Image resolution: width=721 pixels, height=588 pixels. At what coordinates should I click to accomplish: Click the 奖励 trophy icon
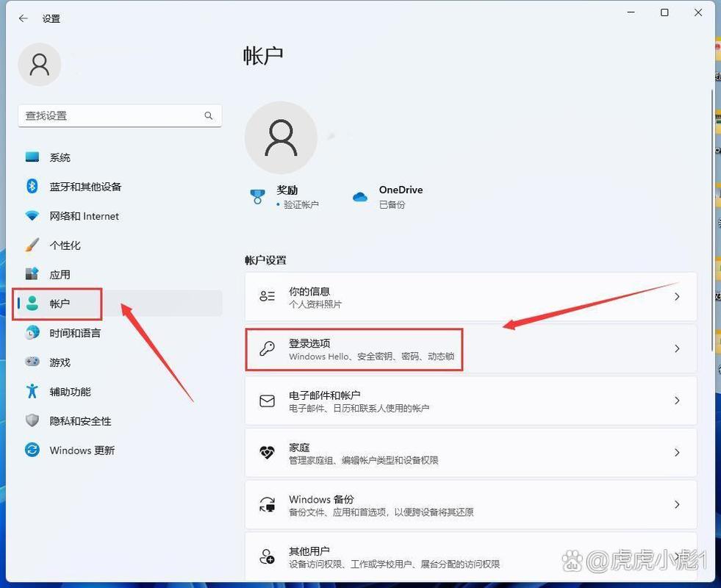coord(257,197)
